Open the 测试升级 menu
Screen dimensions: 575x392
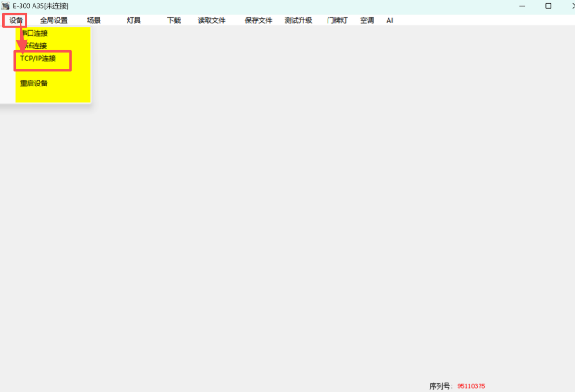click(299, 20)
